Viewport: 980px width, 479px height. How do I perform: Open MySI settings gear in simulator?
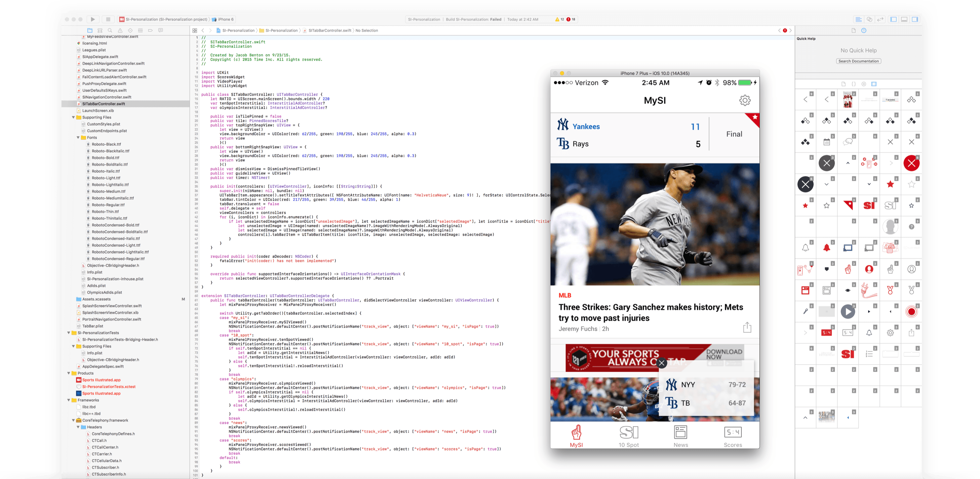click(x=745, y=100)
